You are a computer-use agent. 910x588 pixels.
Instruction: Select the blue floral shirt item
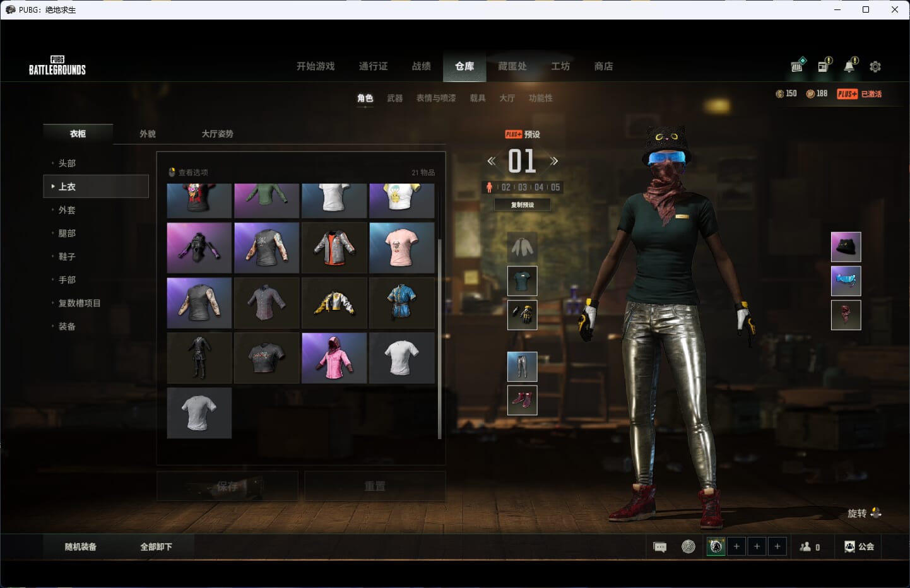click(401, 303)
